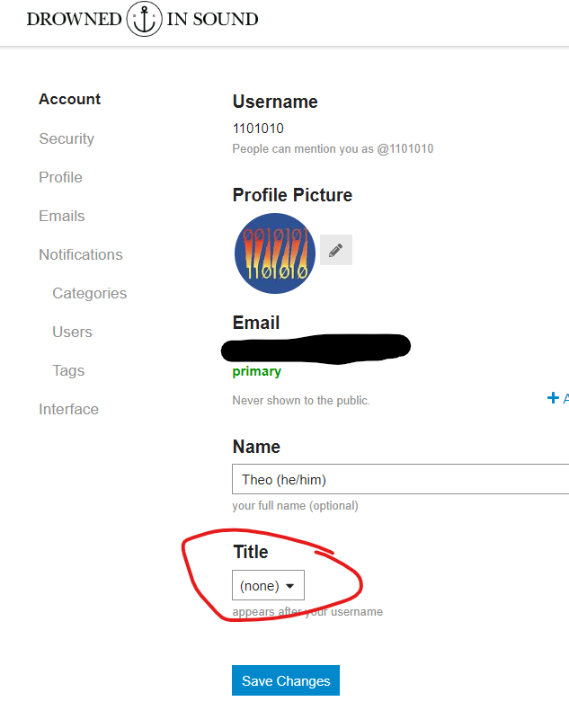The height and width of the screenshot is (728, 569).
Task: Go to the Interface settings
Action: click(68, 409)
